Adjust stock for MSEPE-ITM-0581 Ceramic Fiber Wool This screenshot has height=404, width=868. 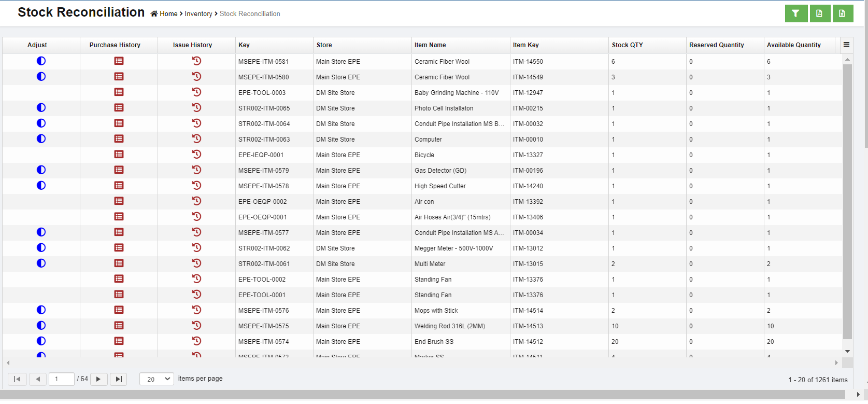(x=41, y=61)
